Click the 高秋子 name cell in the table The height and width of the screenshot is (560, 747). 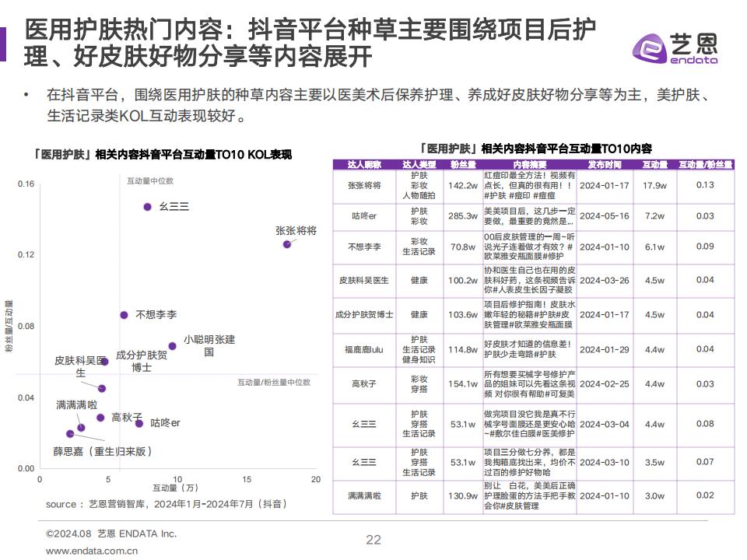pyautogui.click(x=364, y=383)
